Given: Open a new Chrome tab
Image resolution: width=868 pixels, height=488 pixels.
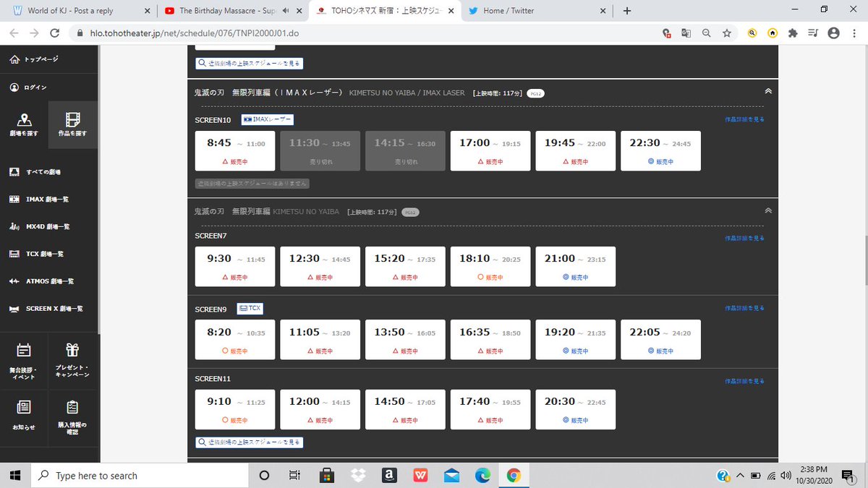Looking at the screenshot, I should click(626, 11).
